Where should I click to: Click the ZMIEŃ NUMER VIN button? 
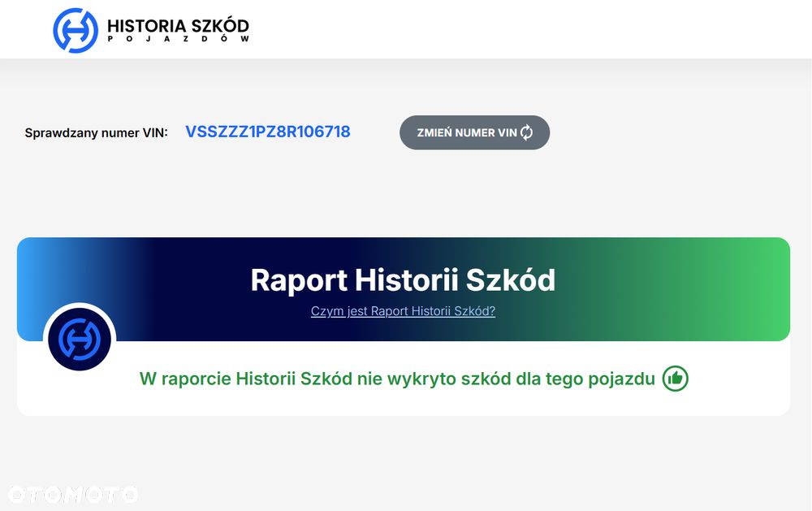pos(474,132)
